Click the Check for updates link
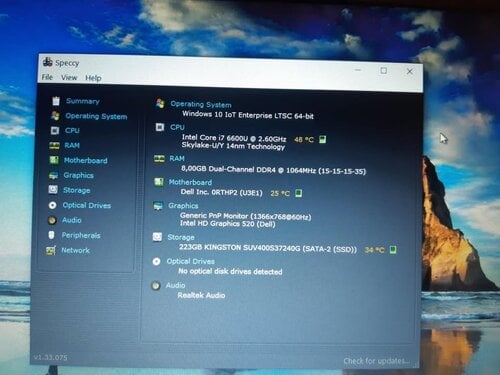 [376, 361]
